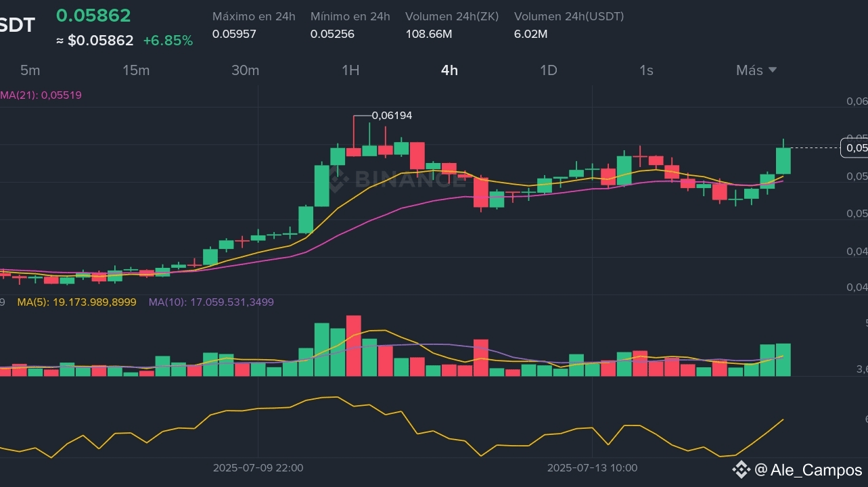Click the current price tag on axis
This screenshot has height=487, width=868.
pos(854,147)
